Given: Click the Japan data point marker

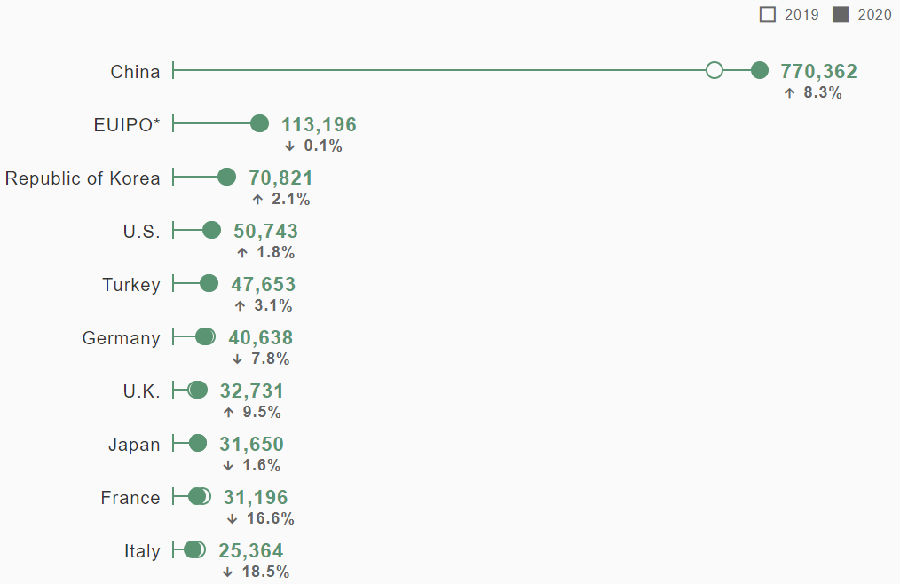Looking at the screenshot, I should [198, 443].
